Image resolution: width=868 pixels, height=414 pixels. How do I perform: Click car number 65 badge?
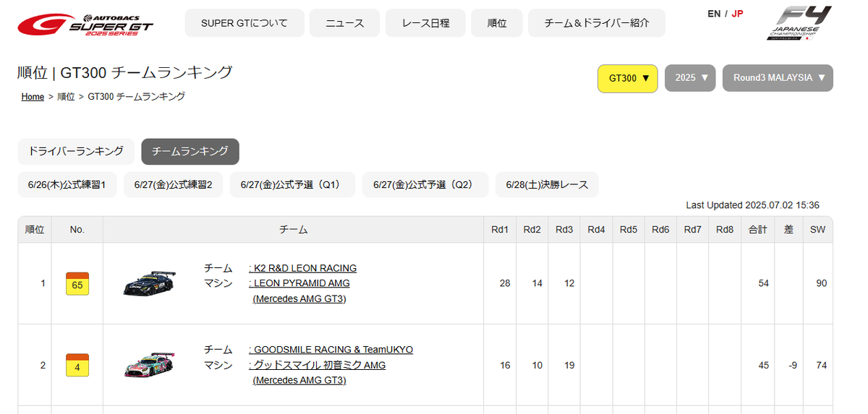pyautogui.click(x=77, y=283)
